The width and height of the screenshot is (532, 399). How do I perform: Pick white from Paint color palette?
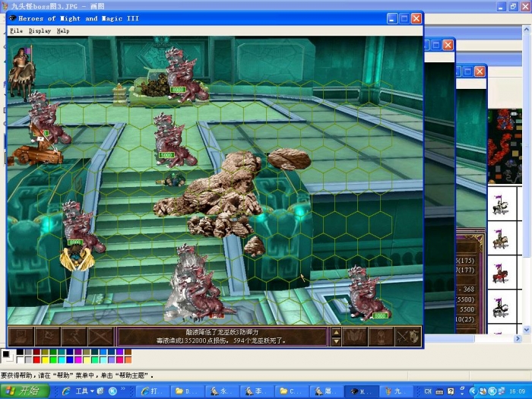(x=20, y=359)
